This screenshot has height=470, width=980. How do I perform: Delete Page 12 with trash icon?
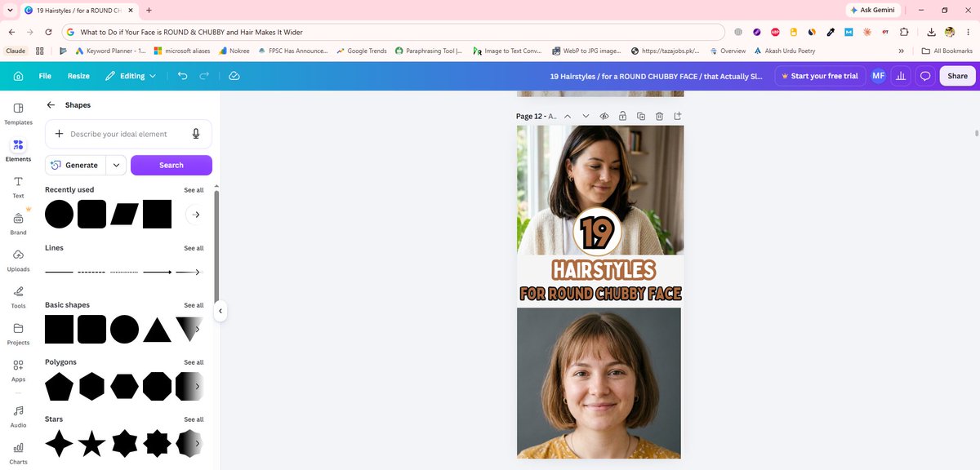click(659, 117)
